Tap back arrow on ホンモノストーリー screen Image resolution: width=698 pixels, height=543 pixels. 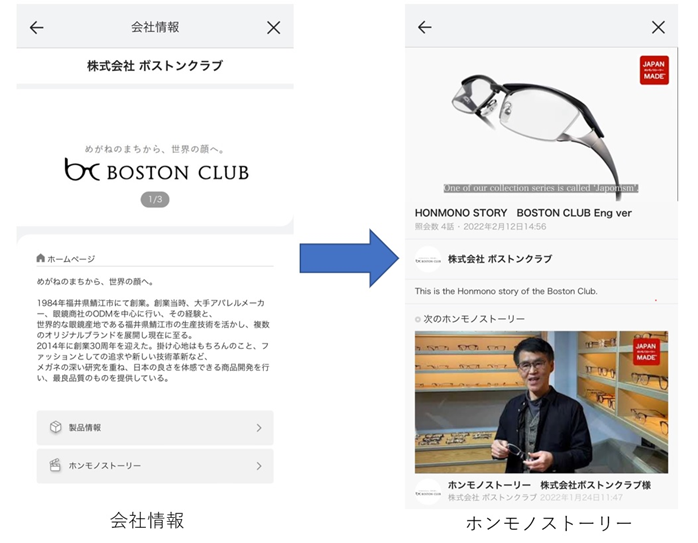point(425,27)
